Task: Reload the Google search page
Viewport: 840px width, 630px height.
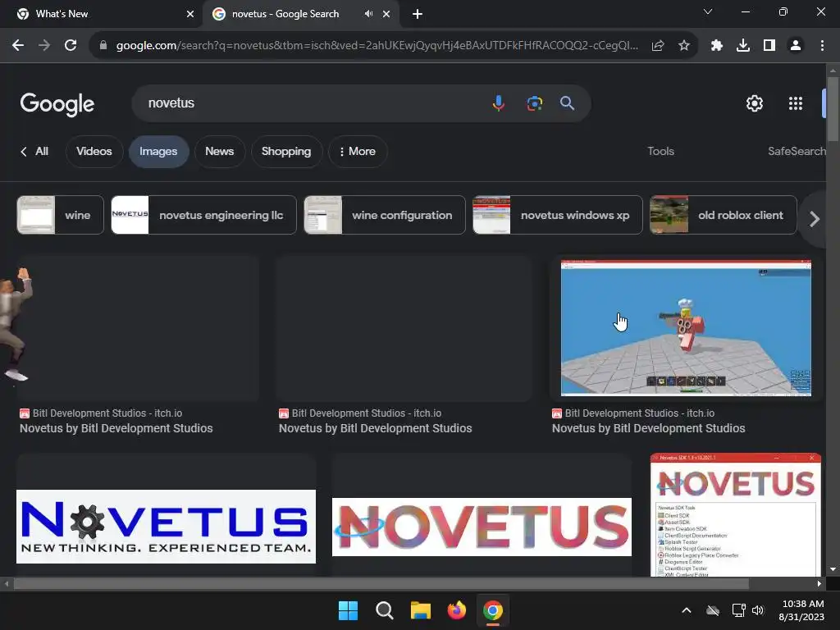Action: (x=71, y=46)
